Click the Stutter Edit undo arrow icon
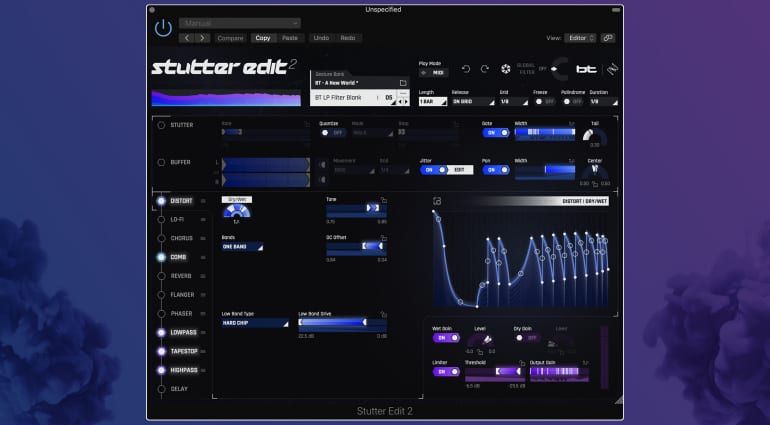This screenshot has height=425, width=770. (466, 69)
